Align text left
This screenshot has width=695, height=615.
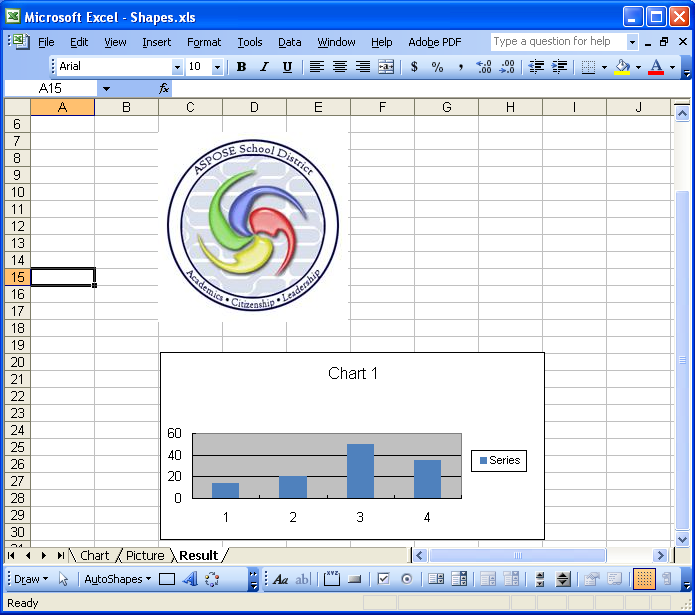tap(316, 67)
